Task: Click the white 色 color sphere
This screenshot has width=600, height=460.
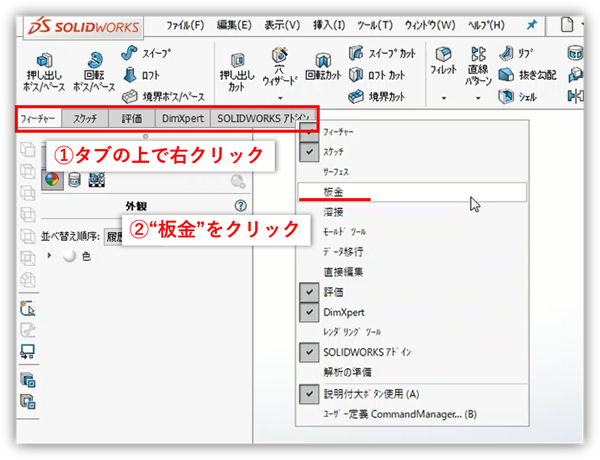Action: tap(70, 256)
